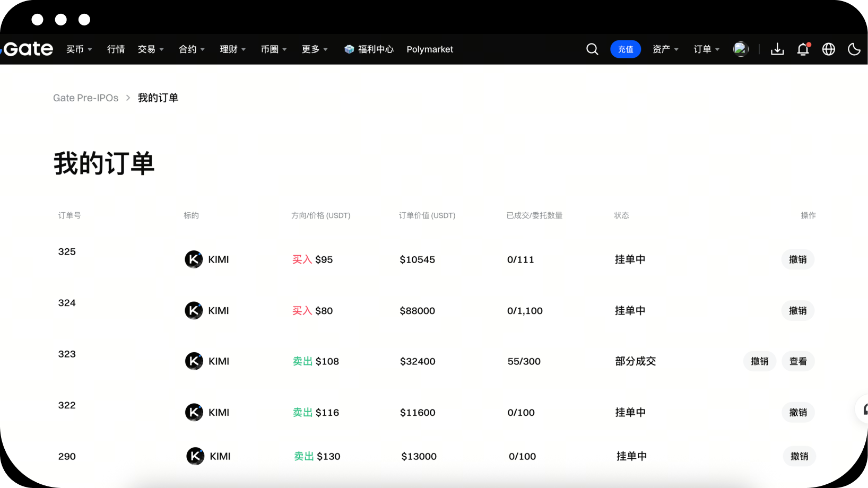This screenshot has width=868, height=488.
Task: Click the $10545 order value
Action: coord(417,259)
